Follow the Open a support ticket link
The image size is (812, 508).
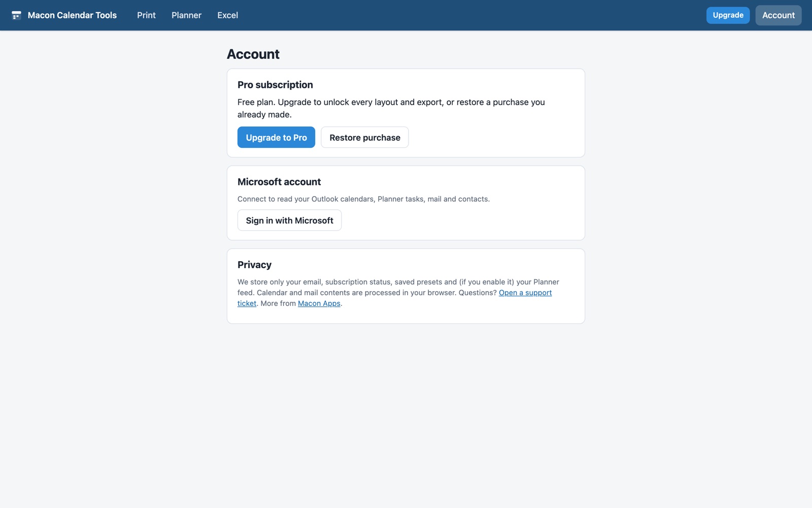tap(525, 293)
